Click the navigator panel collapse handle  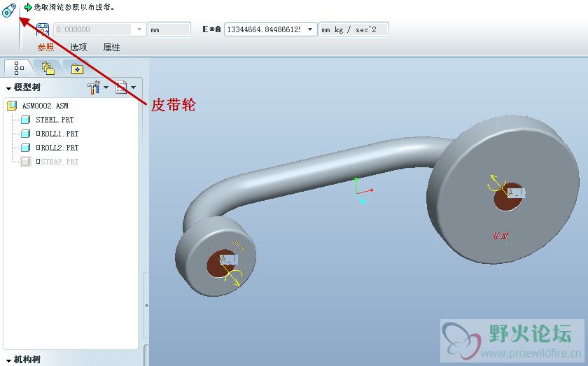(146, 306)
